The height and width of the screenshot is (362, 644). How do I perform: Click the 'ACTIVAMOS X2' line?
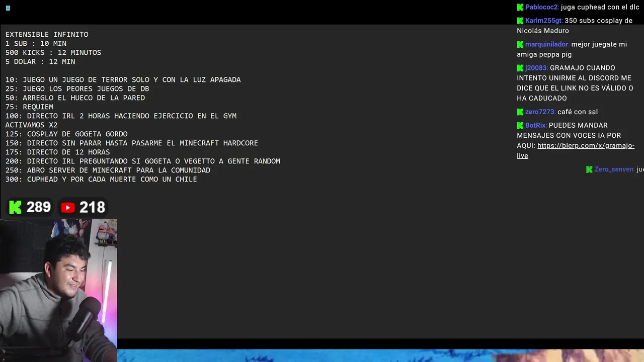coord(32,125)
